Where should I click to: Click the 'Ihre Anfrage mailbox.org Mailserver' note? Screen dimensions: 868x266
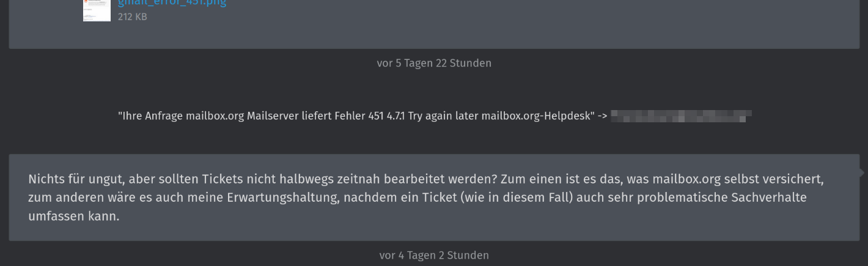pyautogui.click(x=356, y=116)
